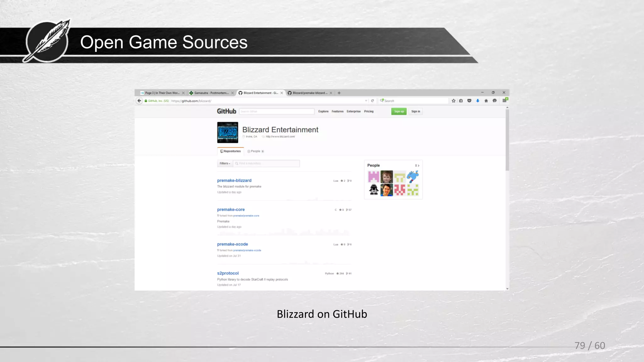
Task: Switch to the Blizzard/premake-blizzard tab
Action: (x=310, y=93)
